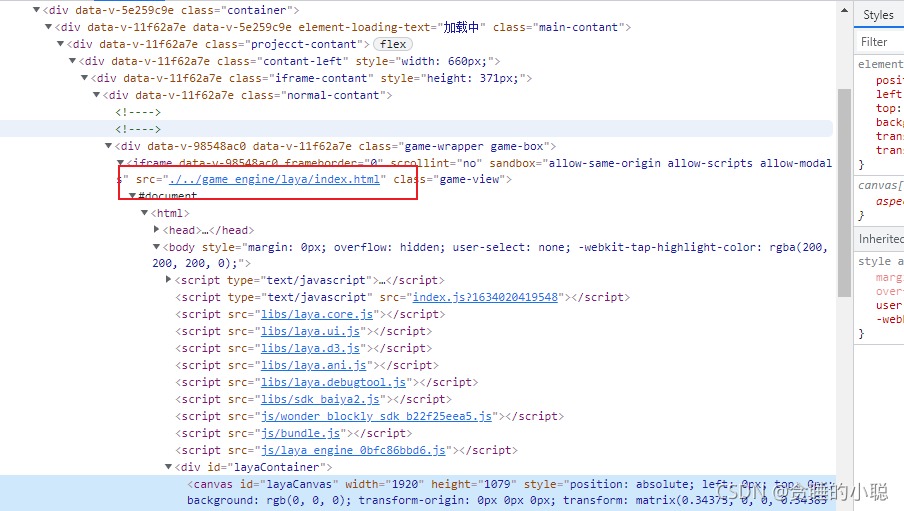Click the Inherited section header in Styles

[879, 239]
